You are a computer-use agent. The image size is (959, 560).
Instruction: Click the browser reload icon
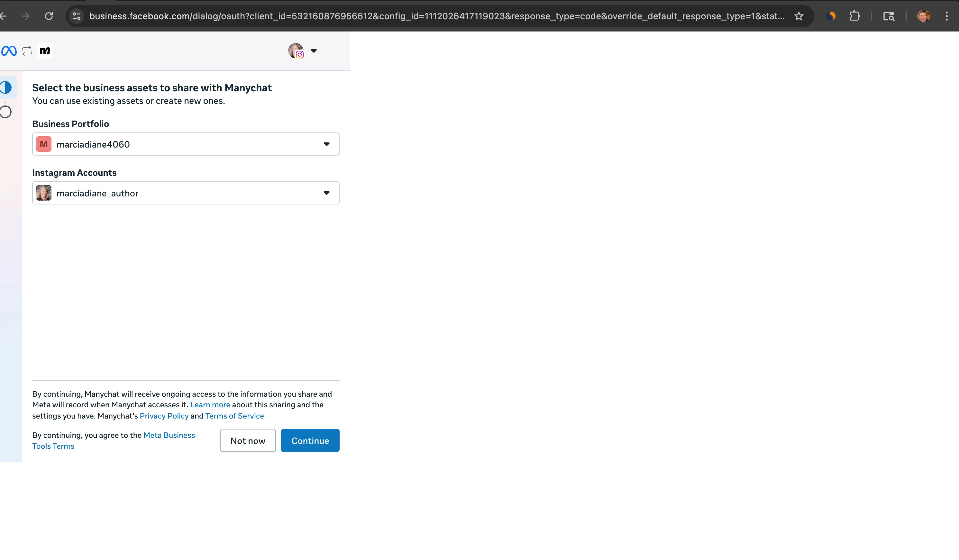[49, 16]
